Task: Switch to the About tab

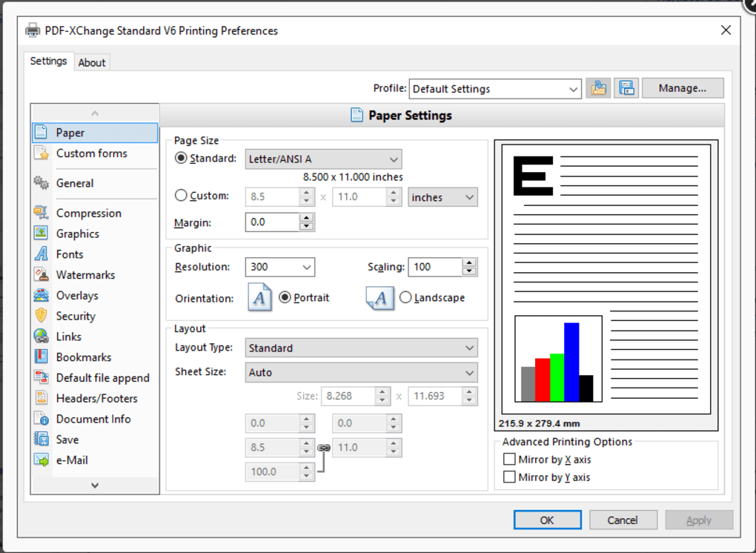Action: [x=92, y=63]
